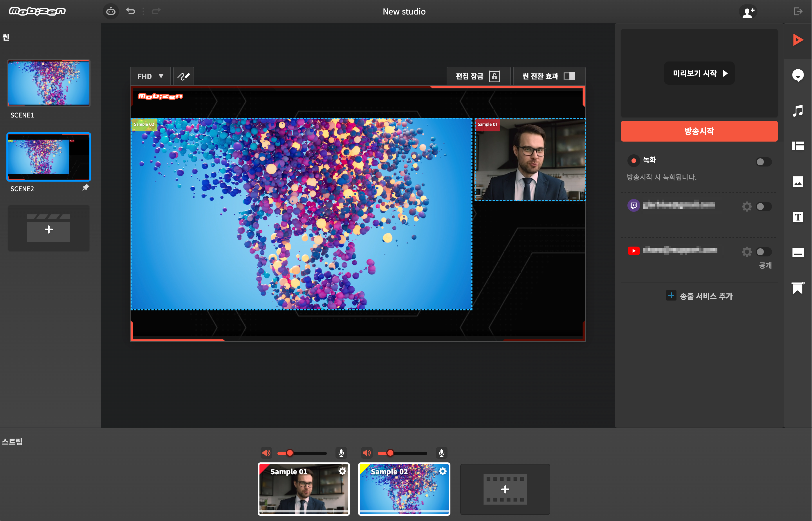Viewport: 812px width, 521px height.
Task: Toggle the 씬 전환 효과 switch
Action: [x=569, y=77]
